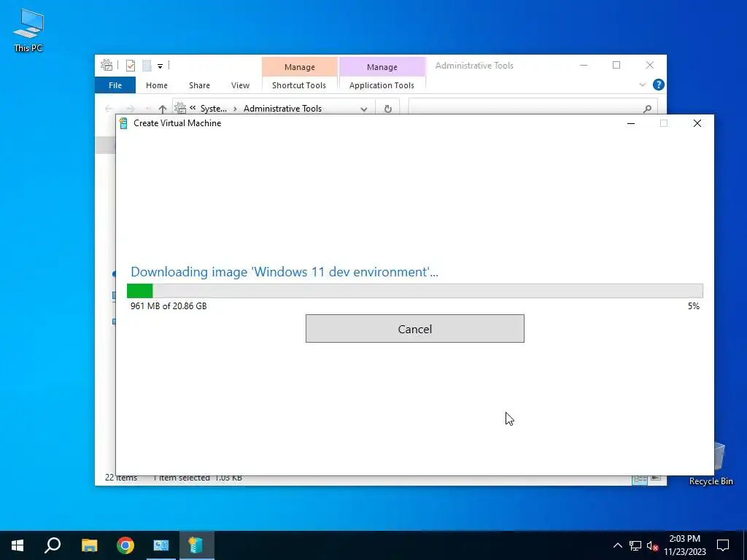Maximize the Administrative Tools window
747x560 pixels.
pyautogui.click(x=616, y=65)
